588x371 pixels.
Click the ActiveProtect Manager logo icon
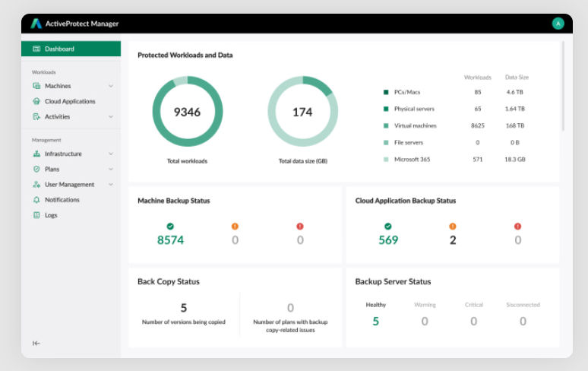pos(36,24)
